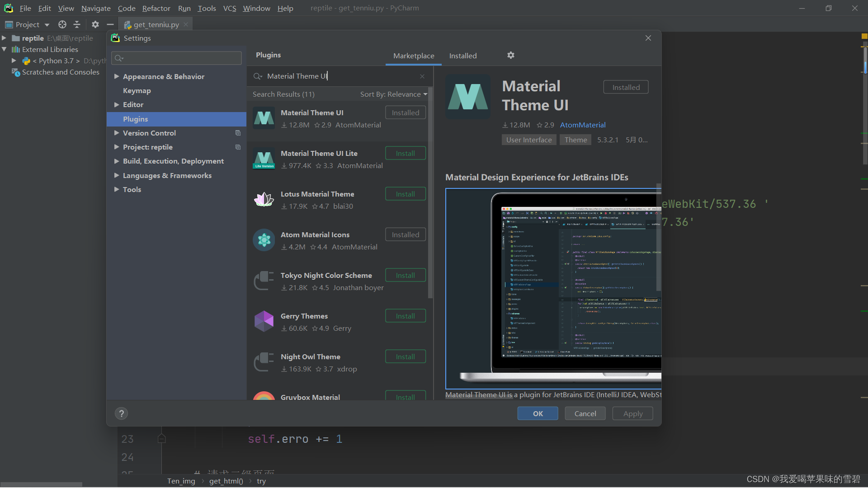Click the Settings help question mark

[121, 413]
